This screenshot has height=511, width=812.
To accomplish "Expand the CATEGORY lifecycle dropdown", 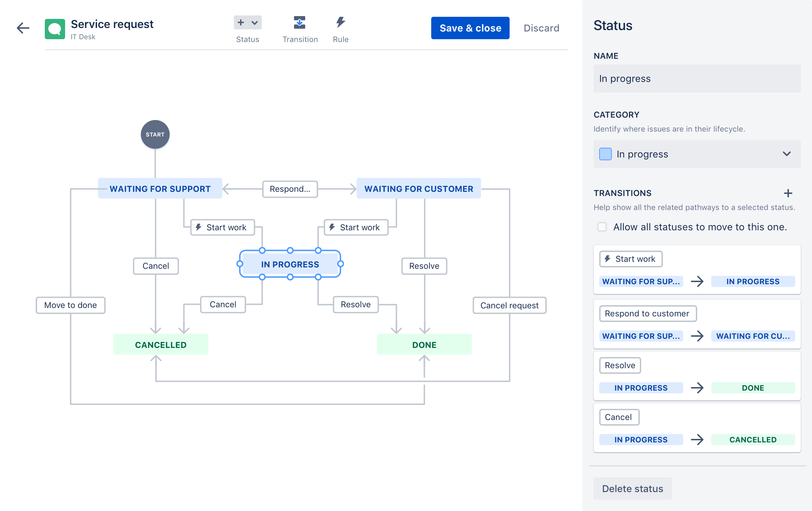I will pos(787,154).
